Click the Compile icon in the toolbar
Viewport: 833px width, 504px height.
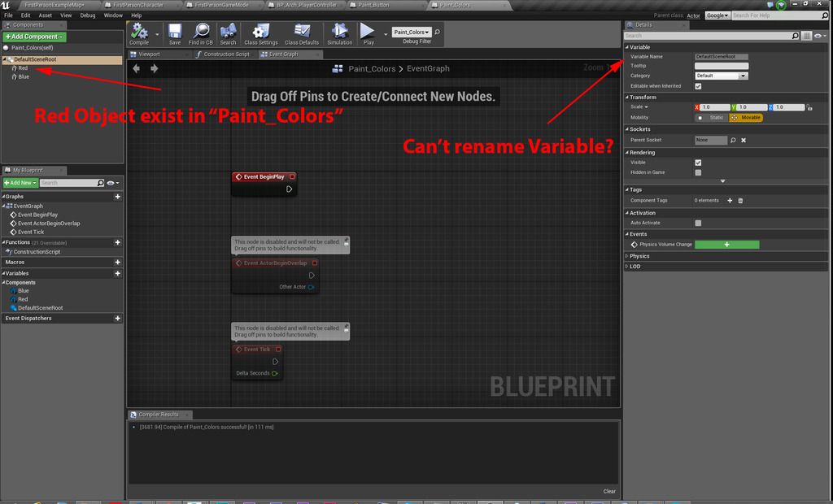click(x=140, y=33)
